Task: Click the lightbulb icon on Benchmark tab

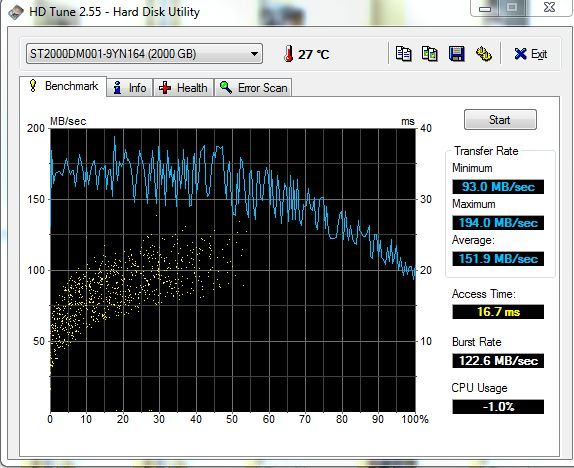Action: click(33, 86)
